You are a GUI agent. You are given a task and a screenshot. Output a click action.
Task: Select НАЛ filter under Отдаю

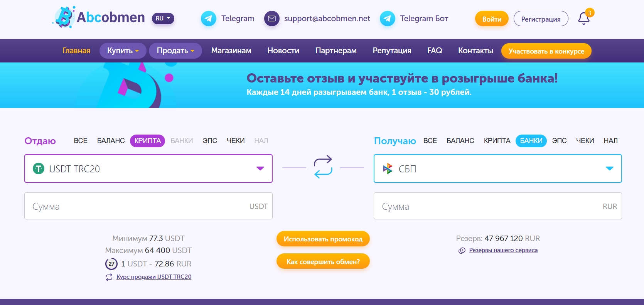tap(261, 141)
